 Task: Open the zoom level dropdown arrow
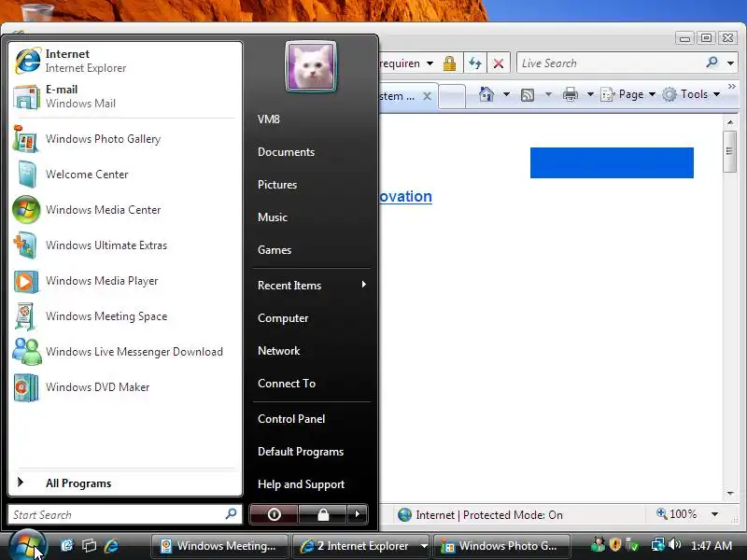tap(714, 514)
